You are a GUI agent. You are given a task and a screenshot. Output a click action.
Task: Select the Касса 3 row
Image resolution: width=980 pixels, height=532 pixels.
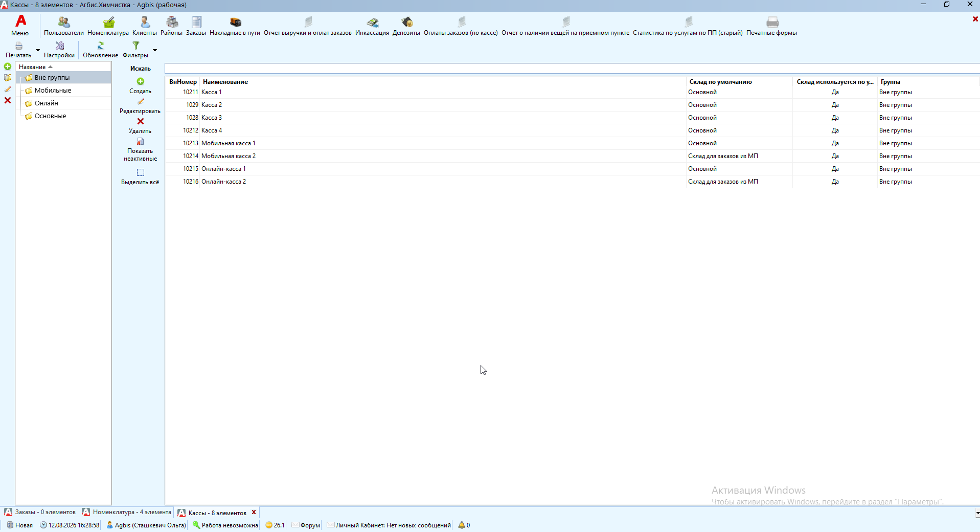pos(572,118)
